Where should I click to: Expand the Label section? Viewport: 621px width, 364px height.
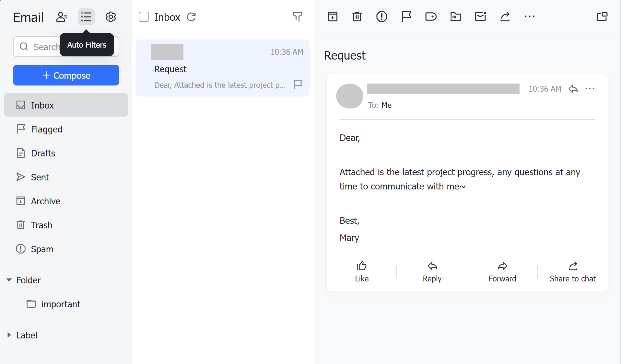pos(9,335)
